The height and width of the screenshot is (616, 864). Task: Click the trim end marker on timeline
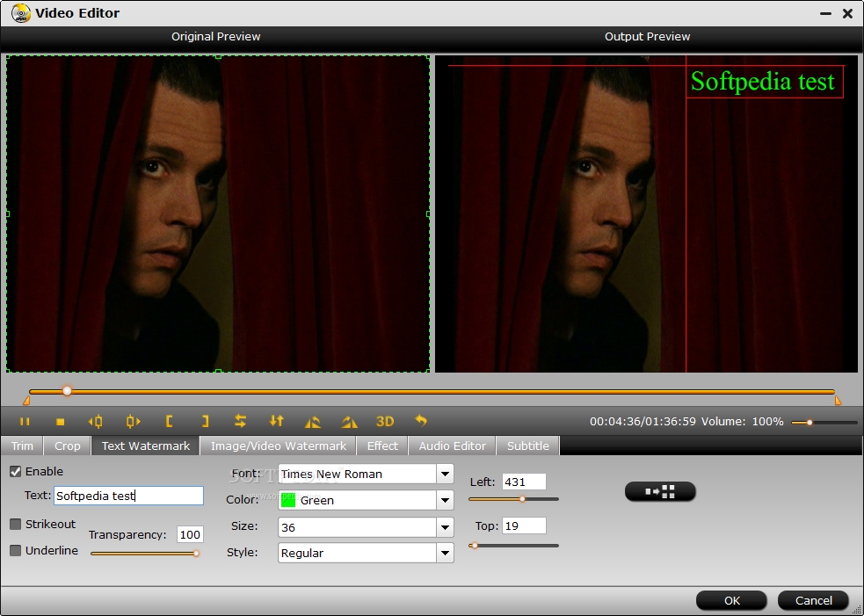coord(839,401)
